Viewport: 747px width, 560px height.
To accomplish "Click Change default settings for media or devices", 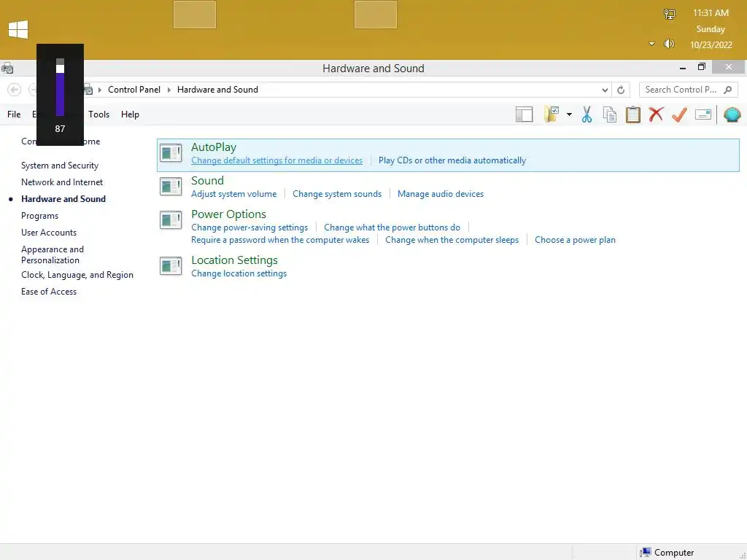I will pyautogui.click(x=276, y=160).
